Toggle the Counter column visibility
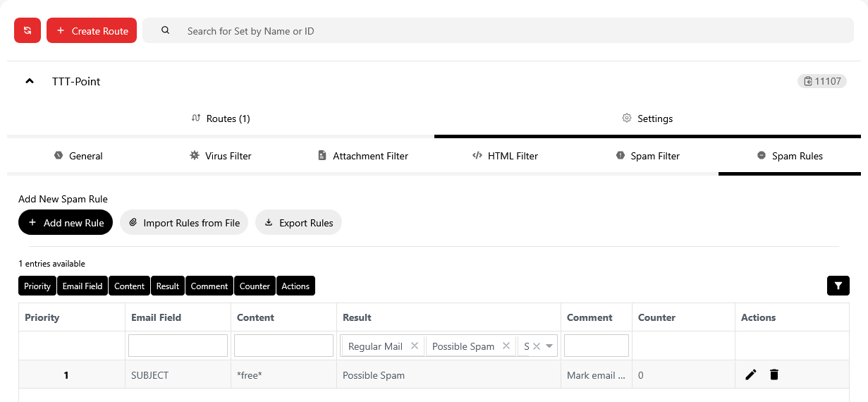Viewport: 868px width, 402px height. coord(255,286)
